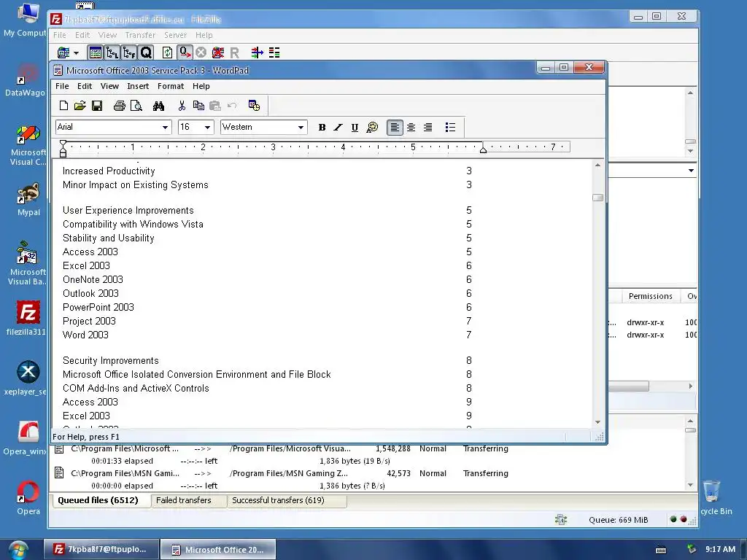Screen dimensions: 747x560
Task: Click the right indent marker on ruler
Action: click(x=483, y=150)
